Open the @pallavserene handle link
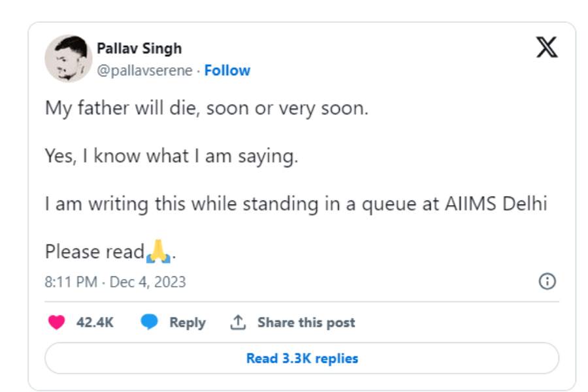 [x=144, y=71]
